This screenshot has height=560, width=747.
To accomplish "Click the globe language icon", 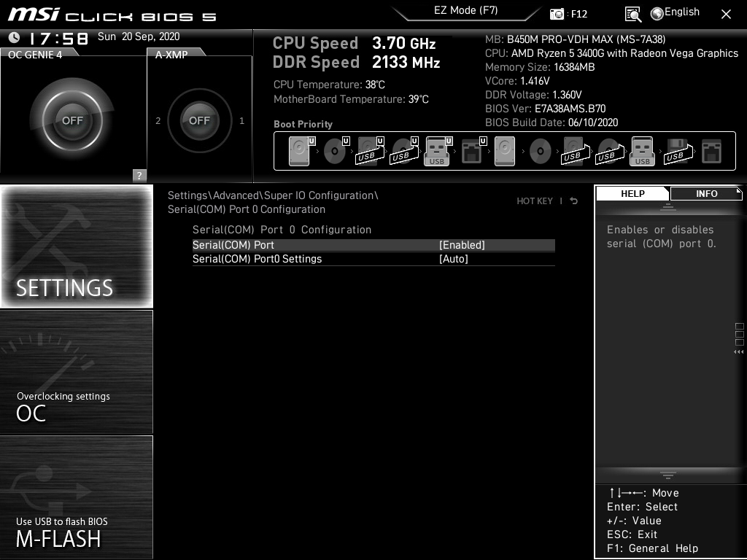I will pyautogui.click(x=657, y=14).
